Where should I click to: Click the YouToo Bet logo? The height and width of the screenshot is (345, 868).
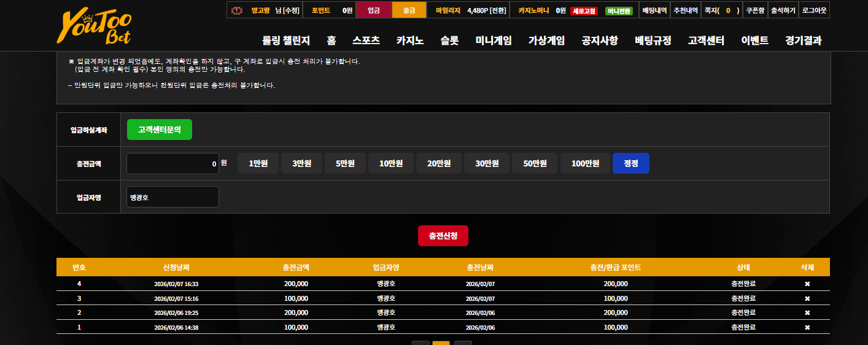point(94,27)
